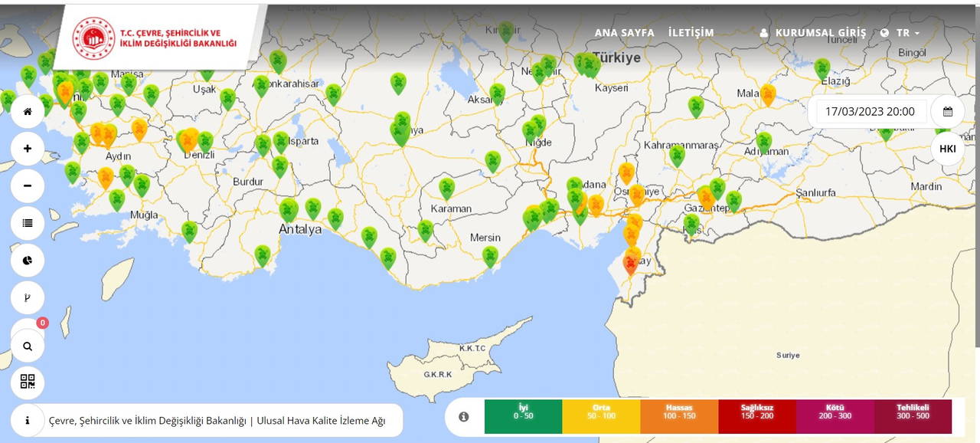Open the magnifier search button
980x443 pixels.
pos(28,346)
